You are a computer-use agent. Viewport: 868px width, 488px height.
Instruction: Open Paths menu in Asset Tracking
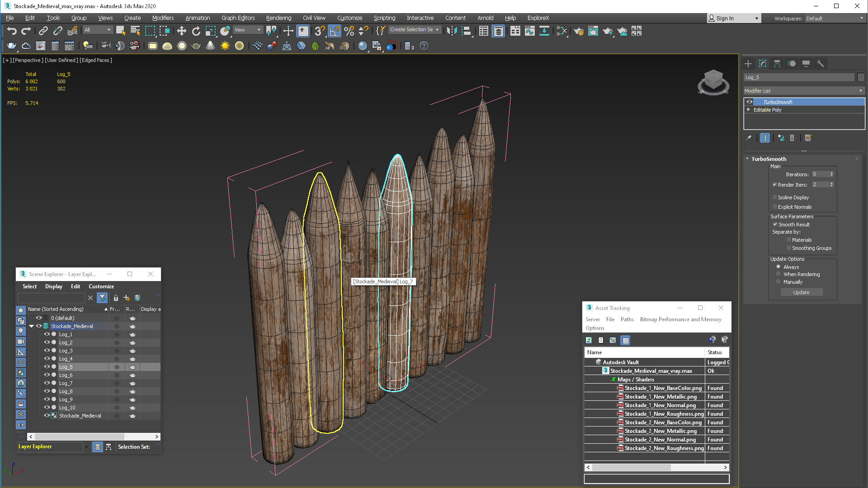point(627,319)
